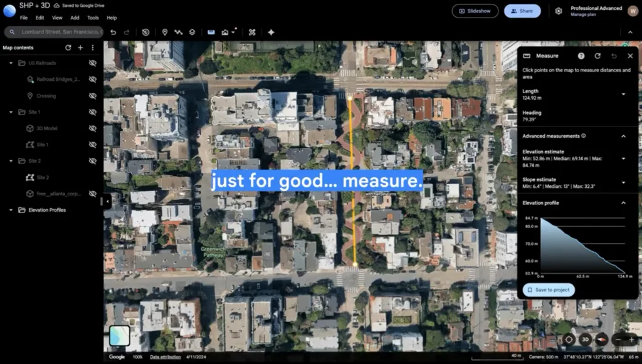
Task: Click Save to project button
Action: (x=549, y=290)
